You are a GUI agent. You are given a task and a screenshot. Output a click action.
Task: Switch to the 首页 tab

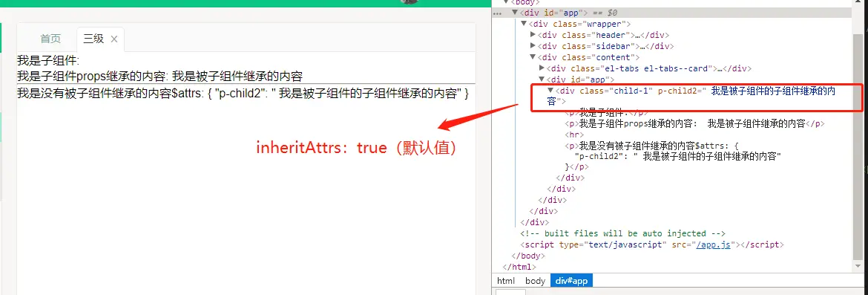coord(50,39)
